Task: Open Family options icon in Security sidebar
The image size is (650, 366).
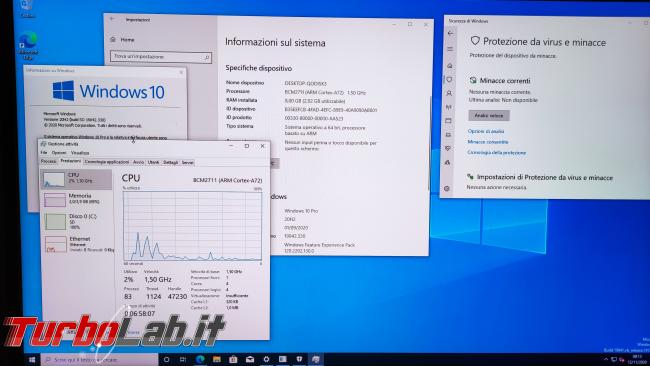Action: (x=447, y=162)
